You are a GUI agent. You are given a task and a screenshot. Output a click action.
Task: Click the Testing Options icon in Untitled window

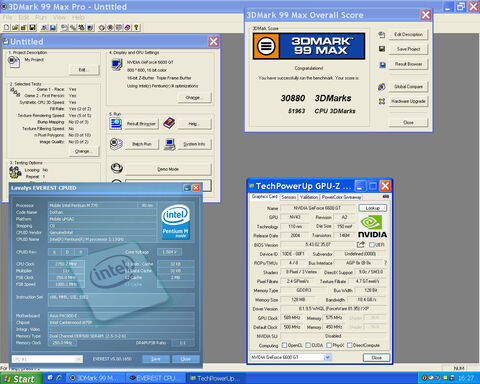(15, 172)
